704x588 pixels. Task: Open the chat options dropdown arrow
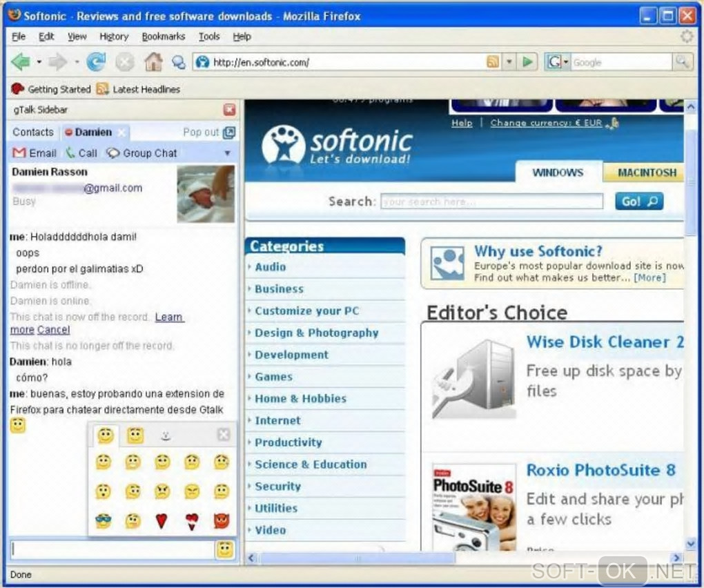click(228, 153)
